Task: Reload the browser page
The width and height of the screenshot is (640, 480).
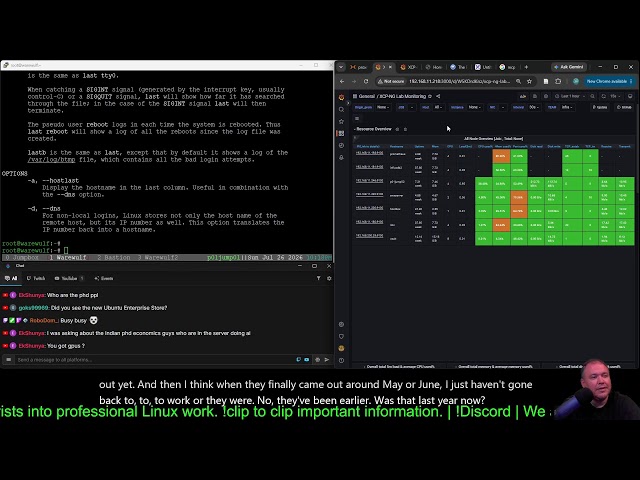Action: [366, 81]
